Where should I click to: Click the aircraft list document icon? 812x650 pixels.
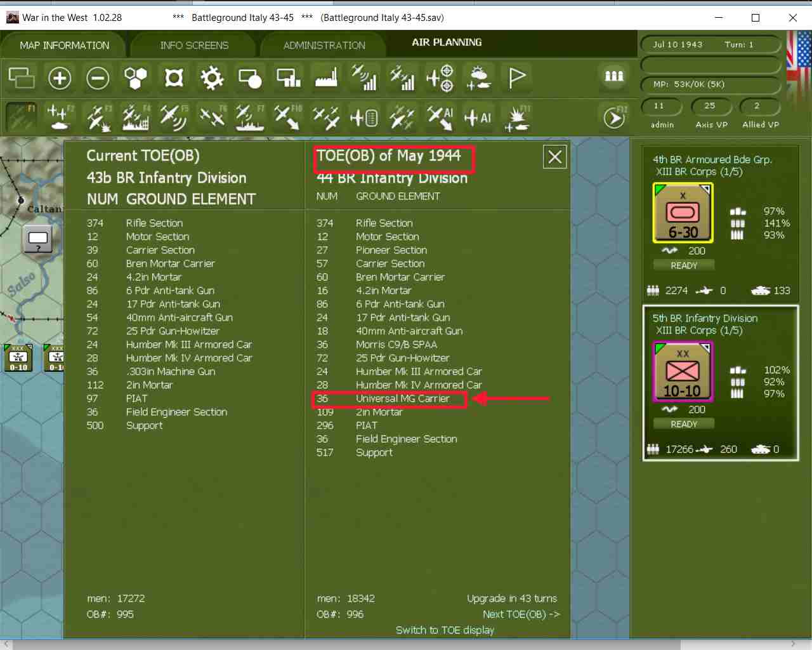click(364, 117)
